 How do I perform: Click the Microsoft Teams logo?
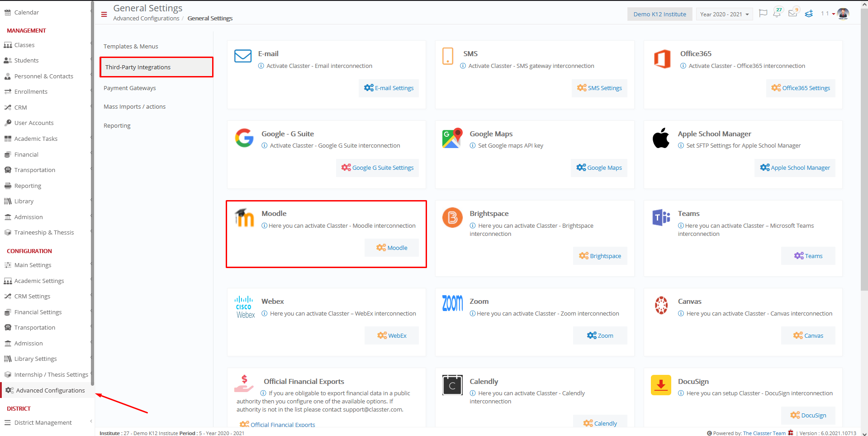coord(661,218)
